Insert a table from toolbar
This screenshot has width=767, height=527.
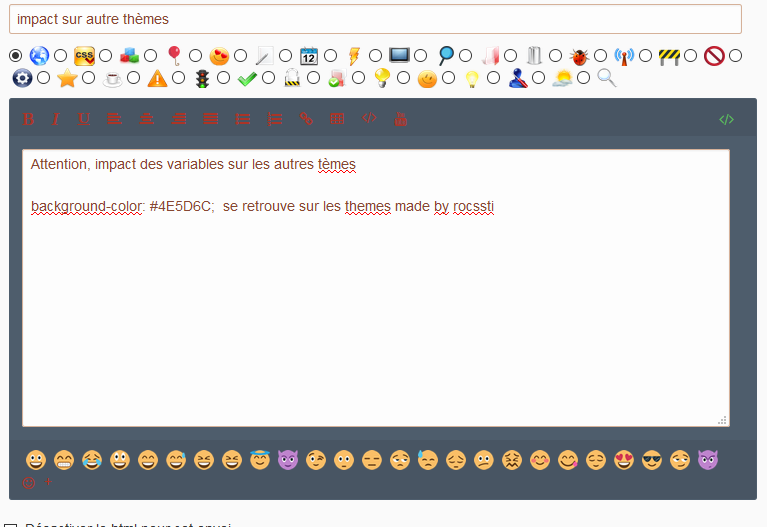pyautogui.click(x=337, y=119)
